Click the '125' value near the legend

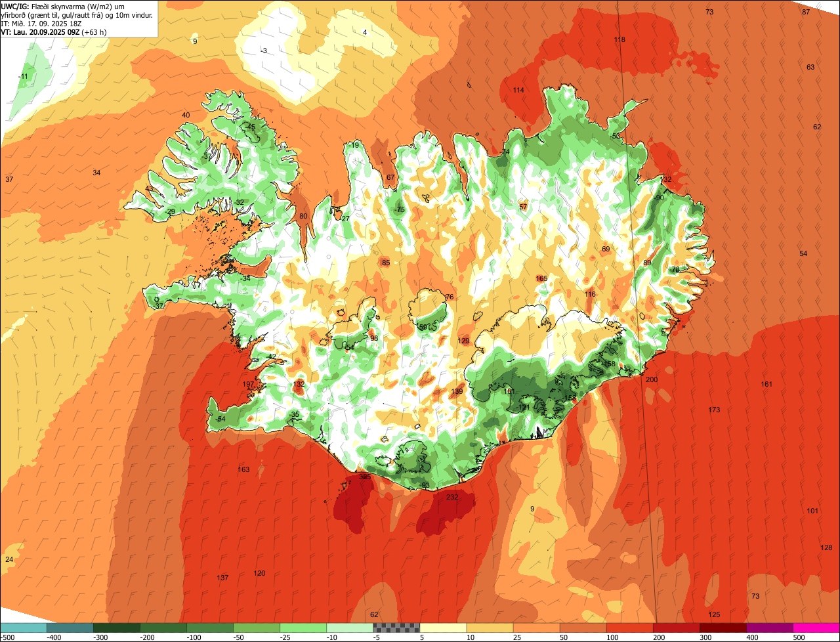(x=714, y=614)
